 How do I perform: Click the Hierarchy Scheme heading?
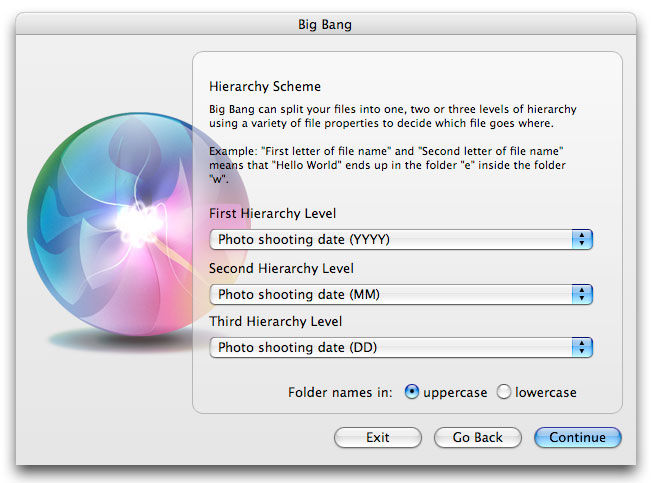(x=265, y=86)
